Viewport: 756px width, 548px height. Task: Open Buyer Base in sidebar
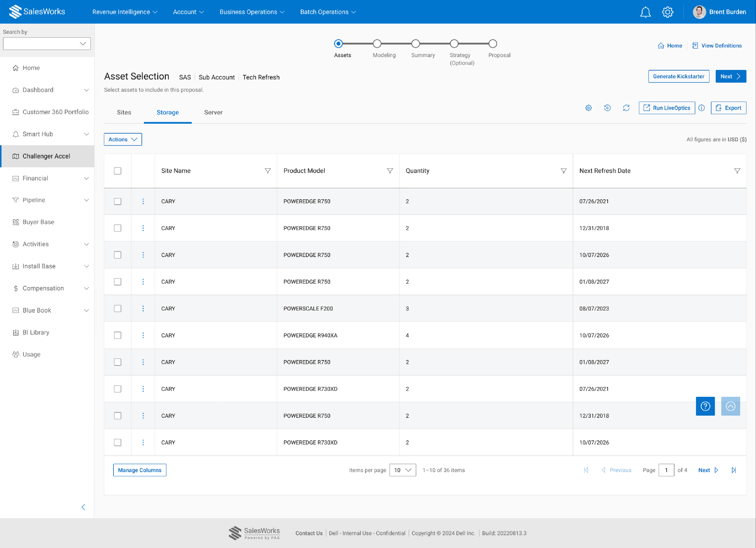click(47, 222)
